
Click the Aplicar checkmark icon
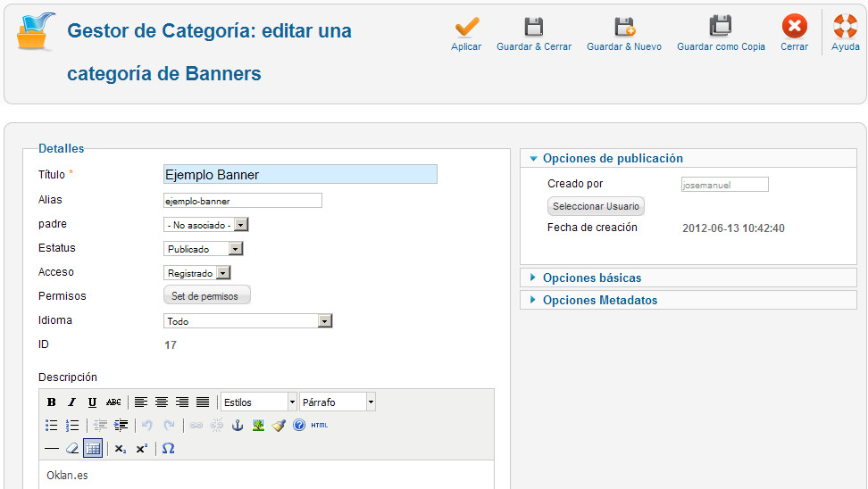pyautogui.click(x=467, y=27)
